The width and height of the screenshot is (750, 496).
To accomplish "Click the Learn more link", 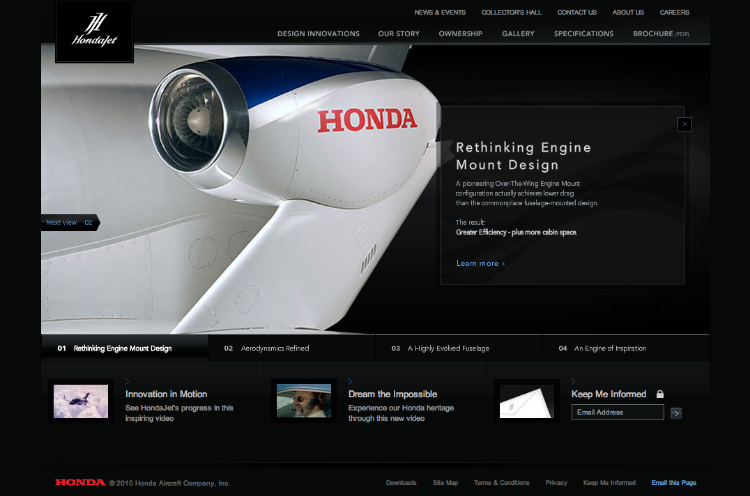I will [x=480, y=264].
